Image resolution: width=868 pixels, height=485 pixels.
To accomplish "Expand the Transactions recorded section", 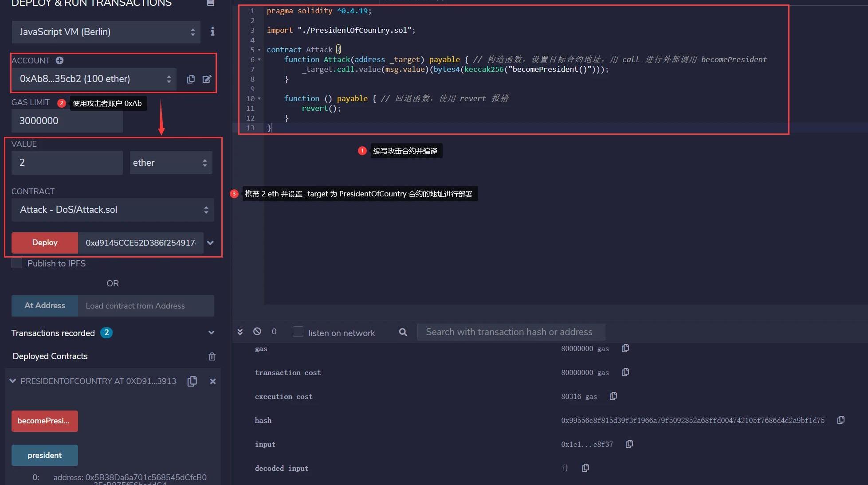I will 211,333.
